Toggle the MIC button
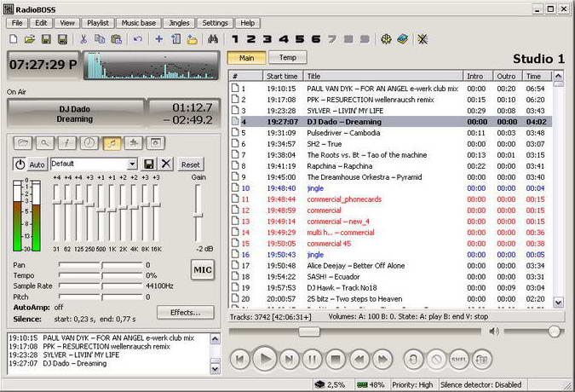Viewport: 575px width, 392px height. 202,269
